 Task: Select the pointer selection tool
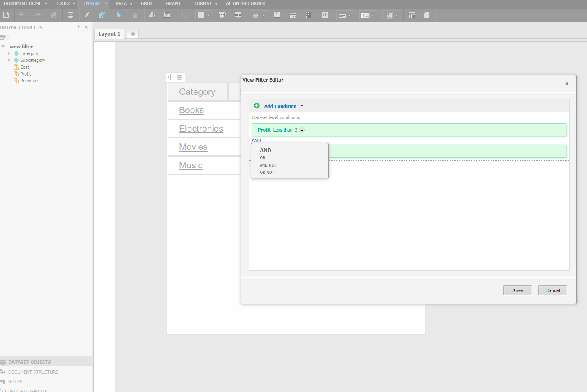point(119,15)
